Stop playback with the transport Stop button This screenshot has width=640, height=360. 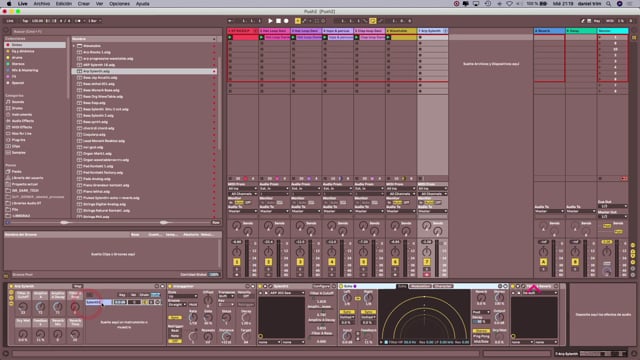click(278, 21)
